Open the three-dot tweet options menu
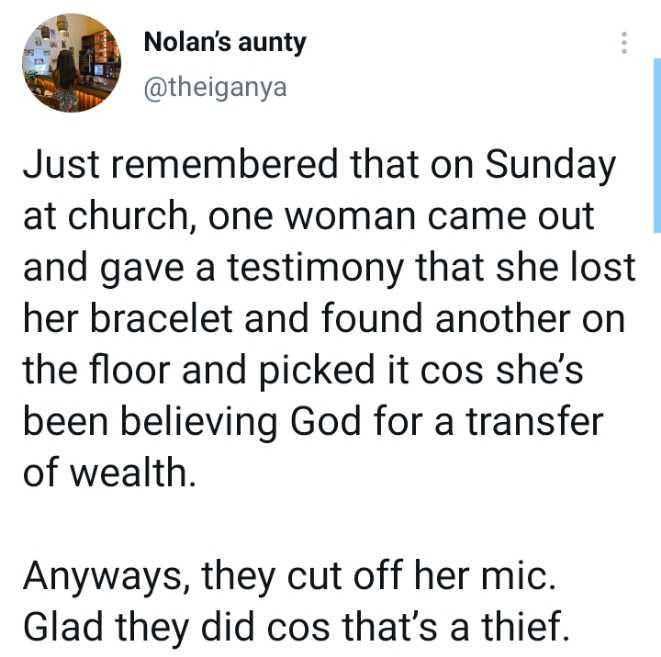 (x=624, y=43)
